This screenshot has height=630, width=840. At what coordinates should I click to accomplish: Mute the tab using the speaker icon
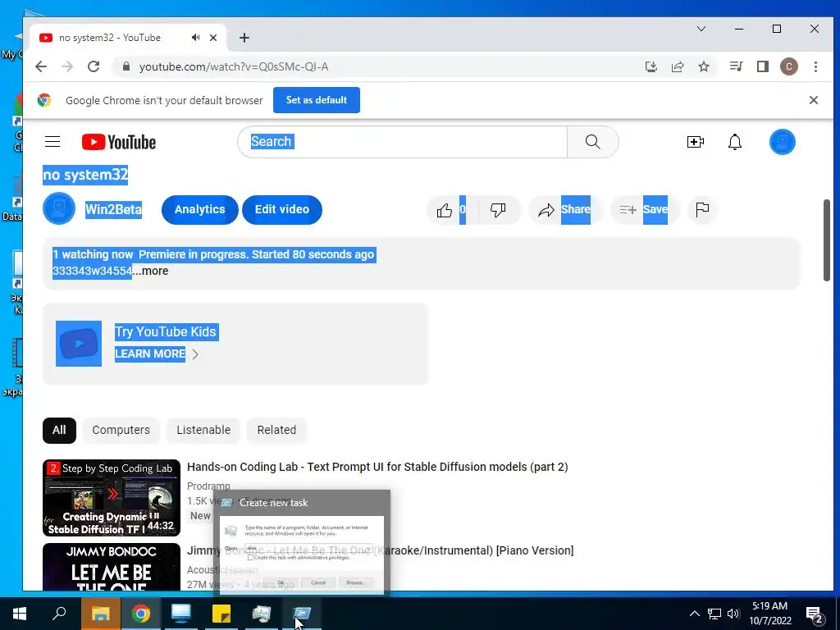(x=195, y=38)
